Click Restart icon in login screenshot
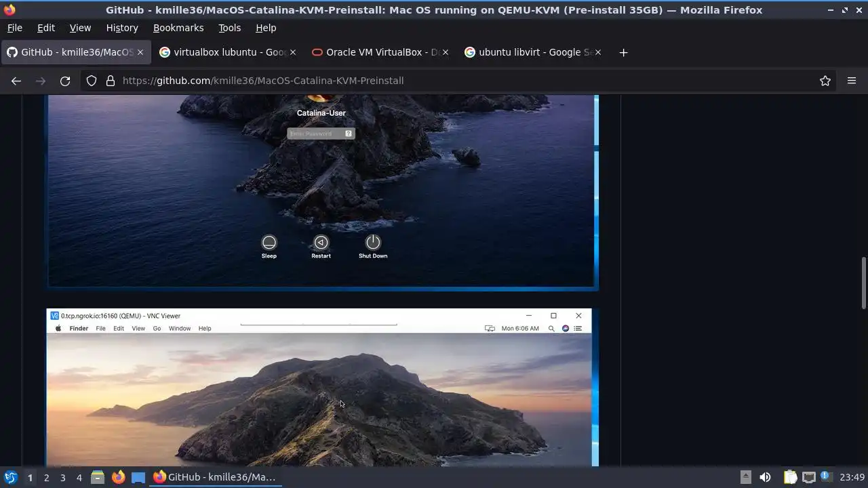 tap(321, 243)
